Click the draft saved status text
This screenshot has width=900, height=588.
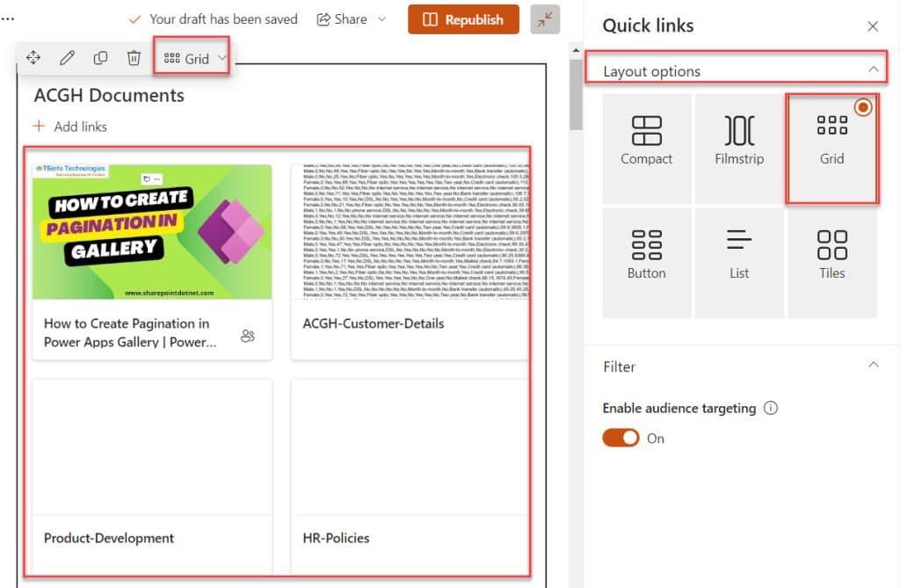tap(223, 19)
